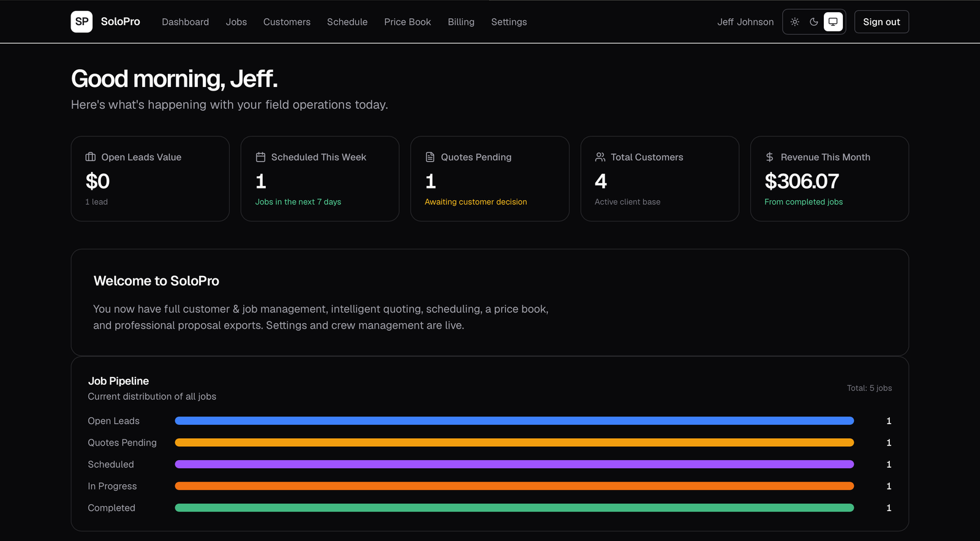Click the SoloPro brand name
Viewport: 980px width, 541px height.
coord(121,21)
